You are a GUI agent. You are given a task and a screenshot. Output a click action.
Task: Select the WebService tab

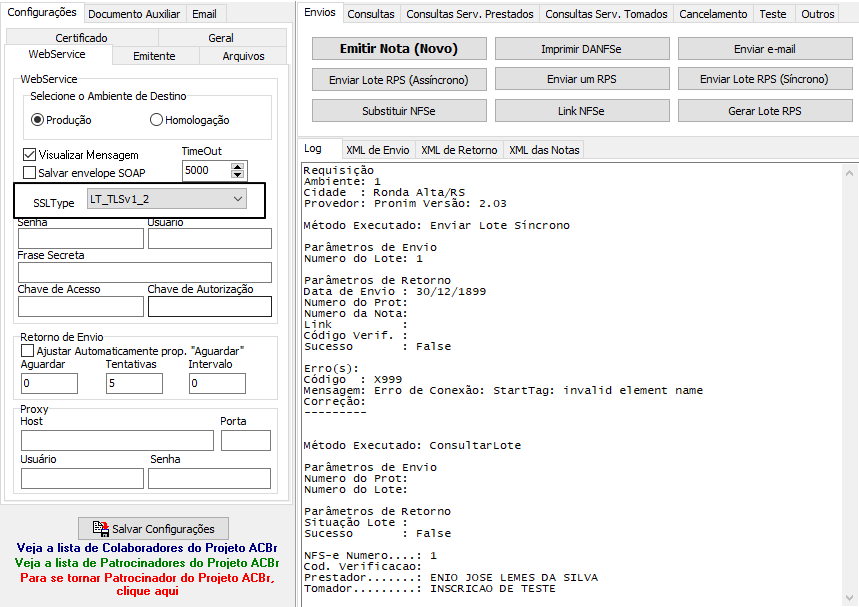(57, 54)
